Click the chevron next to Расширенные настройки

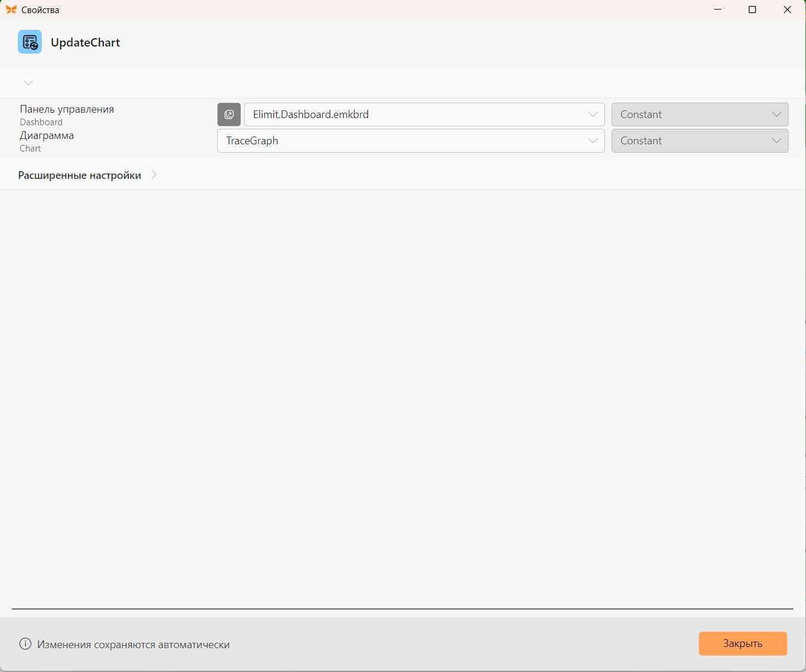pos(154,175)
